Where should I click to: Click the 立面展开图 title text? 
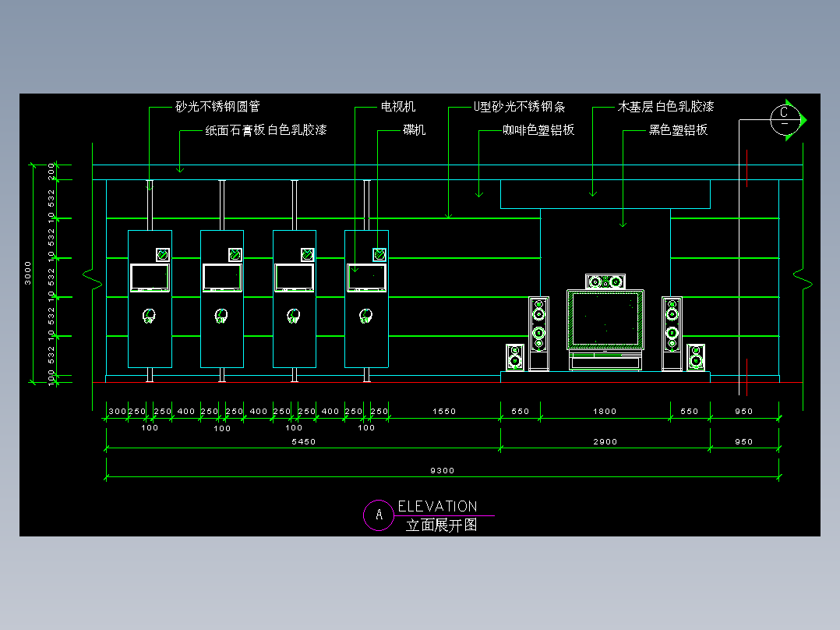[x=441, y=526]
